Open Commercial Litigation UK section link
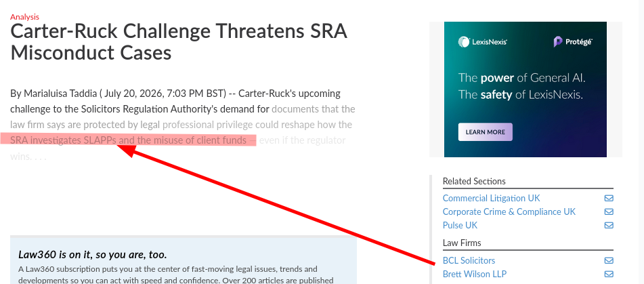644x284 pixels. coord(491,198)
